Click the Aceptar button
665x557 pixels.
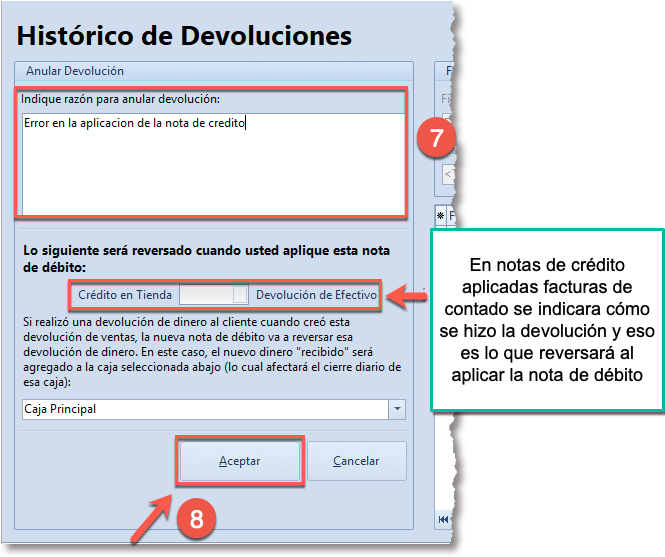click(x=240, y=461)
